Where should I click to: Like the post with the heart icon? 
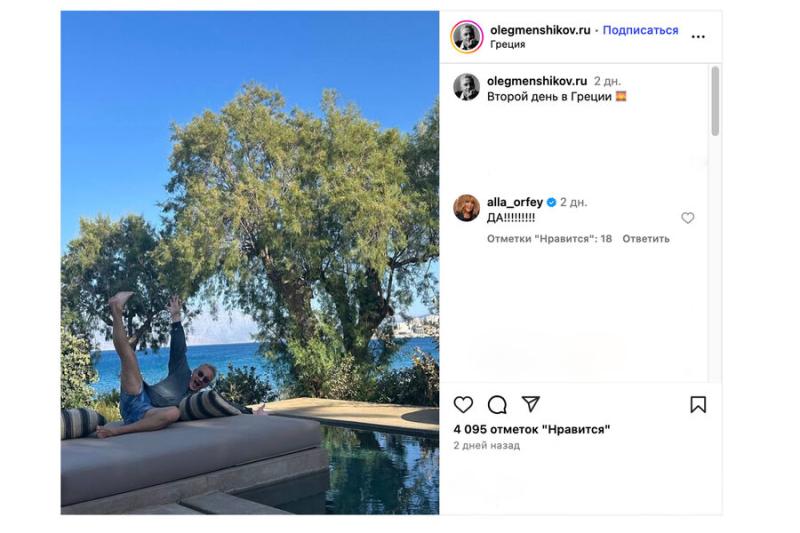tap(463, 404)
